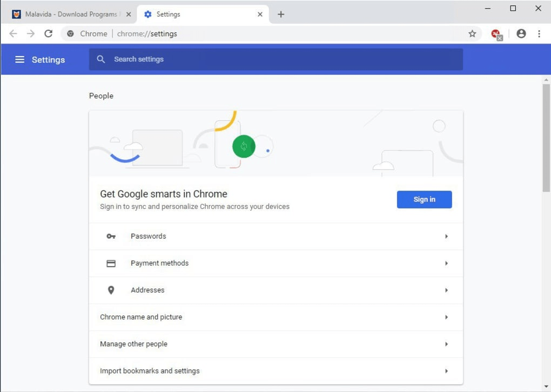Viewport: 551px width, 392px height.
Task: Open the browser customize three-dot menu
Action: click(x=539, y=33)
